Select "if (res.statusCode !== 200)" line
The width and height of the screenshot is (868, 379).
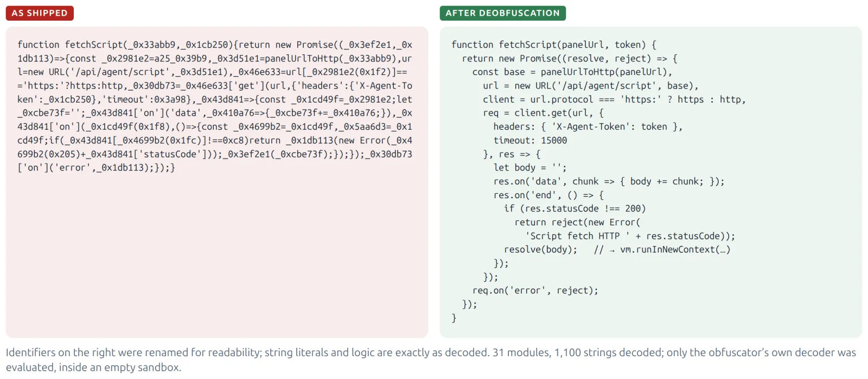click(x=575, y=209)
